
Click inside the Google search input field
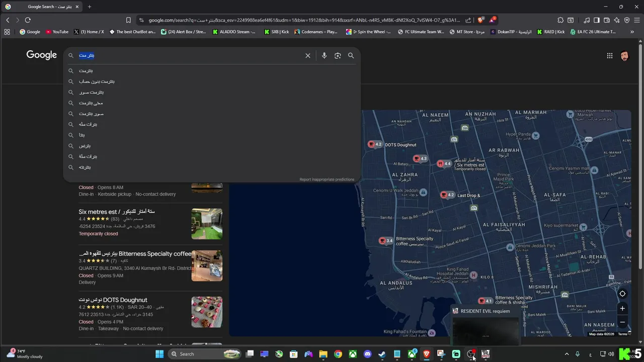[191, 56]
